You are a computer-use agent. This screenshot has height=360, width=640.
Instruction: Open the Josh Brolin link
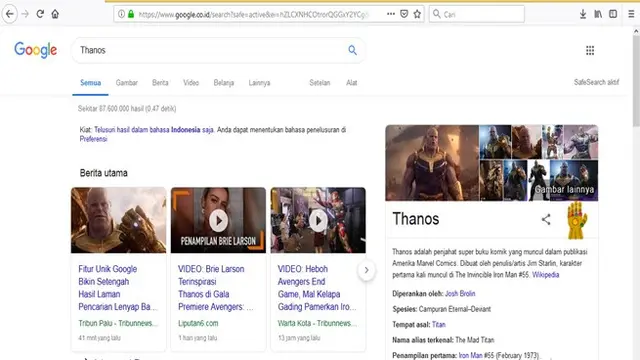[460, 293]
